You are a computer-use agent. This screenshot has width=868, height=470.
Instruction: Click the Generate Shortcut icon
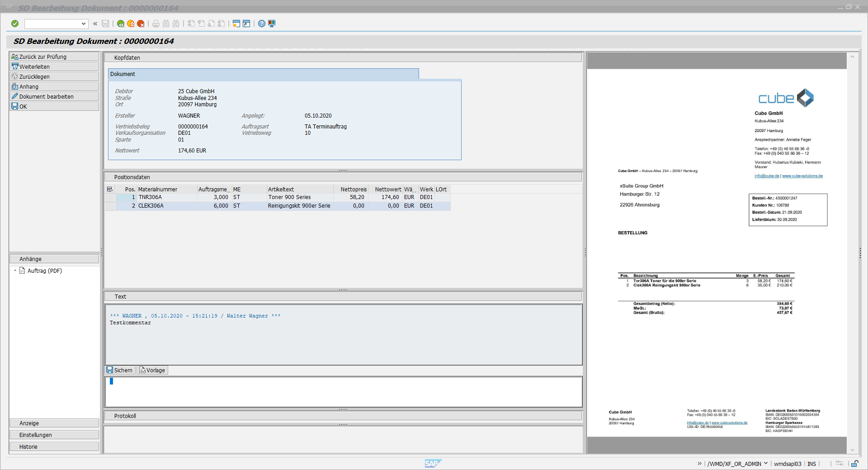click(246, 24)
